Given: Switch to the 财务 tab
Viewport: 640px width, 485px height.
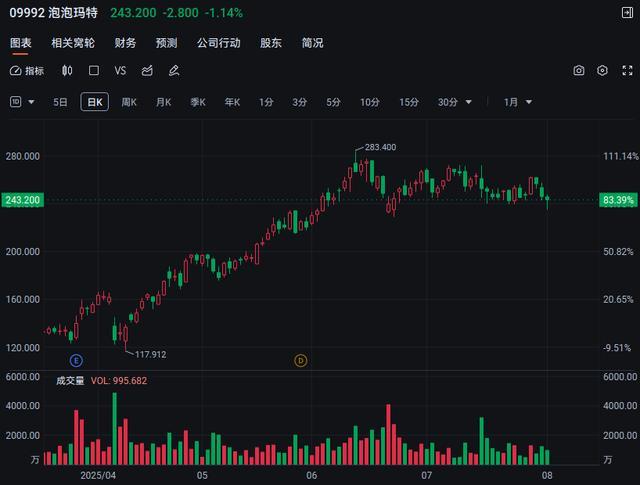Looking at the screenshot, I should [x=125, y=43].
